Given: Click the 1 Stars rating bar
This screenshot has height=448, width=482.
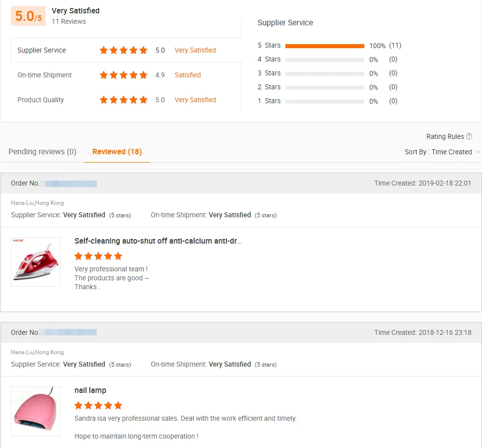Looking at the screenshot, I should click(x=325, y=101).
